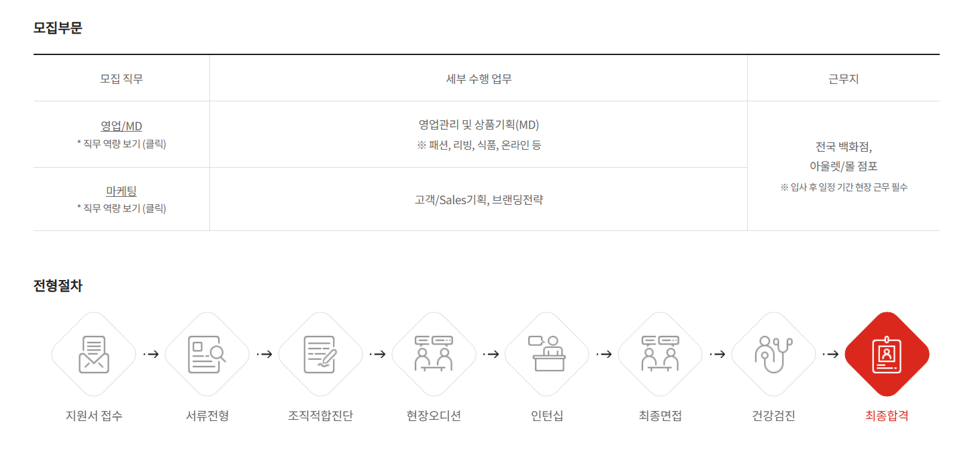This screenshot has height=460, width=980.
Task: Click the red 최종합격 ID badge icon
Action: (887, 355)
